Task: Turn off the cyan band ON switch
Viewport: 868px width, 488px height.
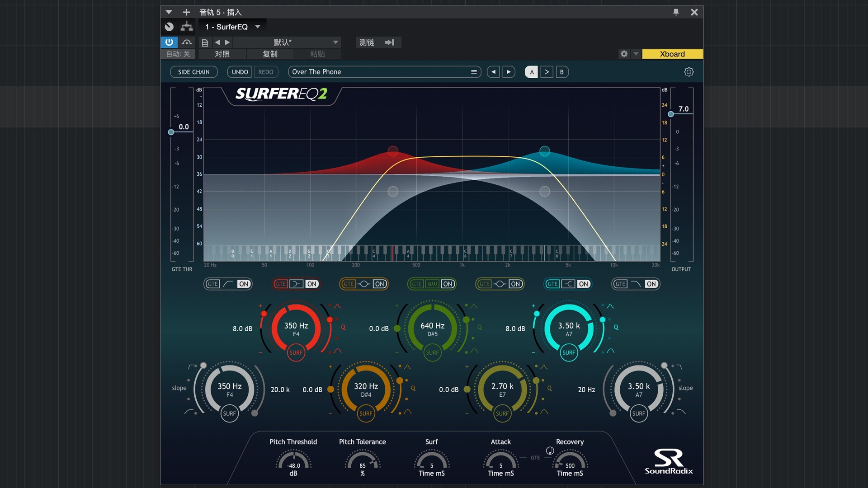Action: [584, 284]
